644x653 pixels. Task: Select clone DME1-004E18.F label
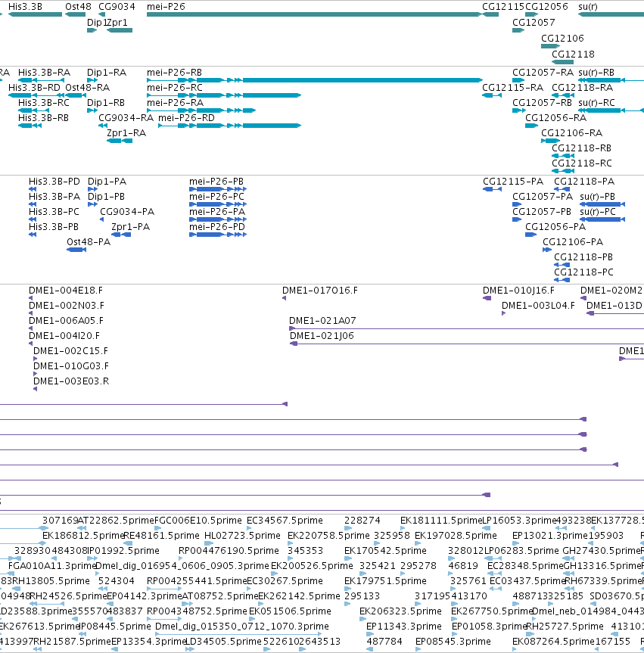click(66, 291)
